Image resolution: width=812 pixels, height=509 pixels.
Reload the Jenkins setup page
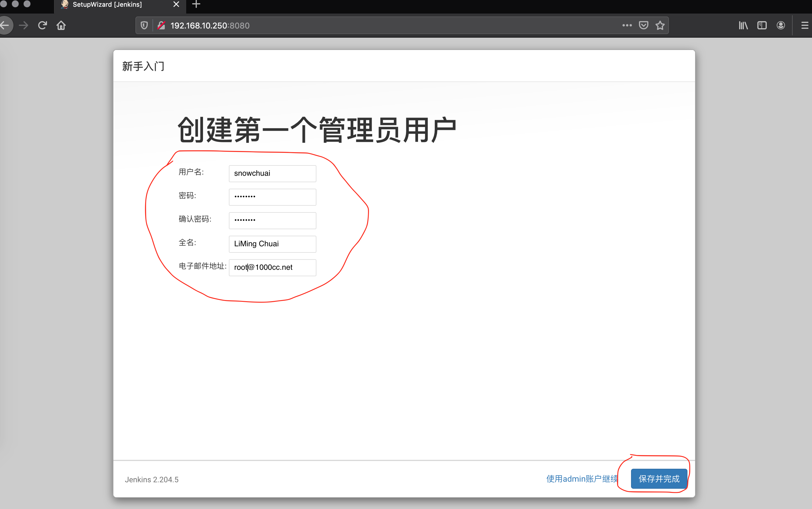coord(42,25)
